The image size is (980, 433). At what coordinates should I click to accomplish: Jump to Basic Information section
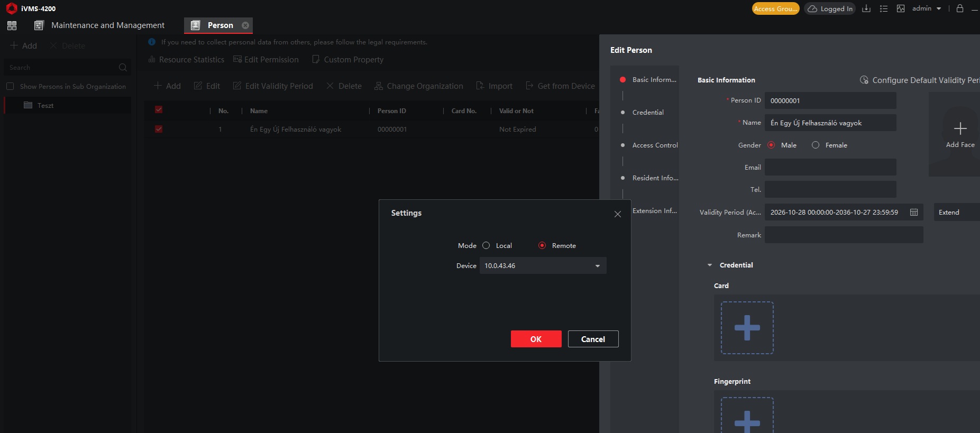coord(654,79)
